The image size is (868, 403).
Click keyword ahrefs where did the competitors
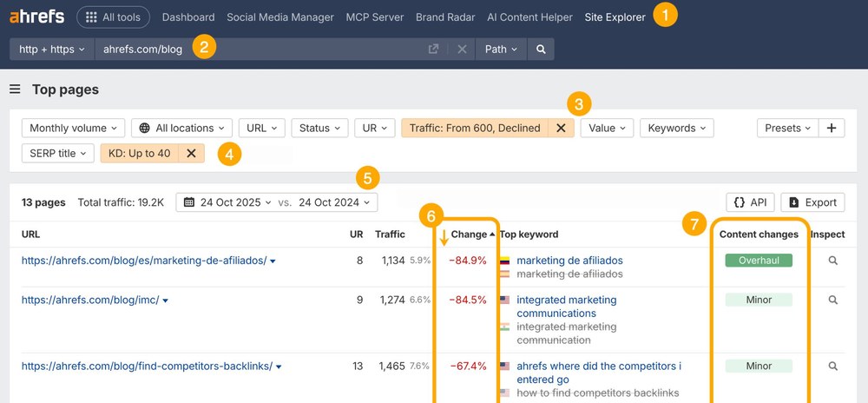(x=599, y=373)
